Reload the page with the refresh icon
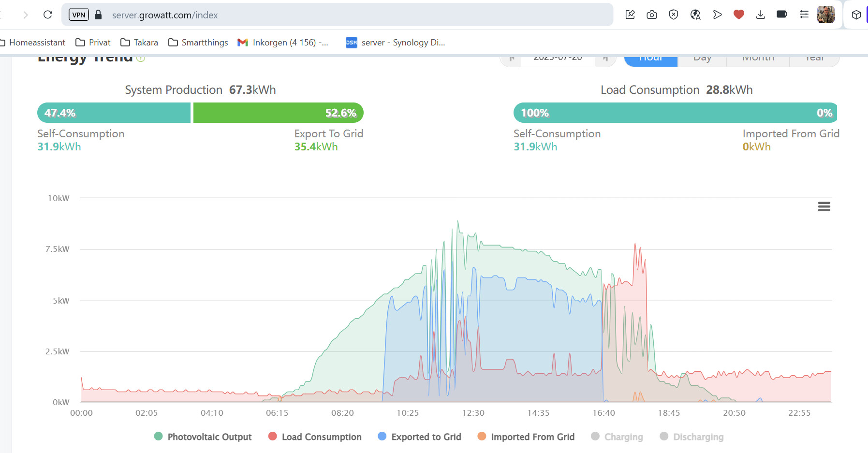Image resolution: width=868 pixels, height=453 pixels. point(48,15)
